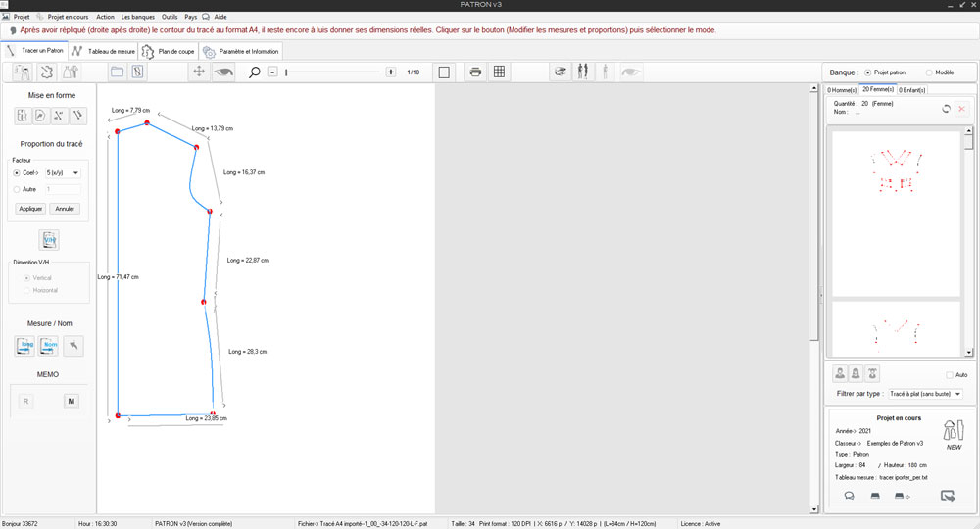Viewport: 980px width, 529px height.
Task: Open the folder icon in the toolbar
Action: click(117, 72)
